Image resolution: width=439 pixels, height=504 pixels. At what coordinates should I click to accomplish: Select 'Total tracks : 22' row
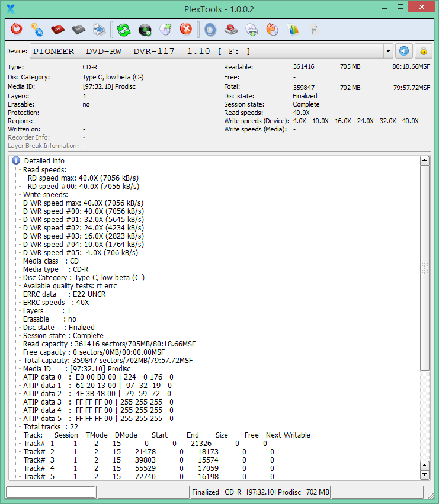pyautogui.click(x=51, y=427)
